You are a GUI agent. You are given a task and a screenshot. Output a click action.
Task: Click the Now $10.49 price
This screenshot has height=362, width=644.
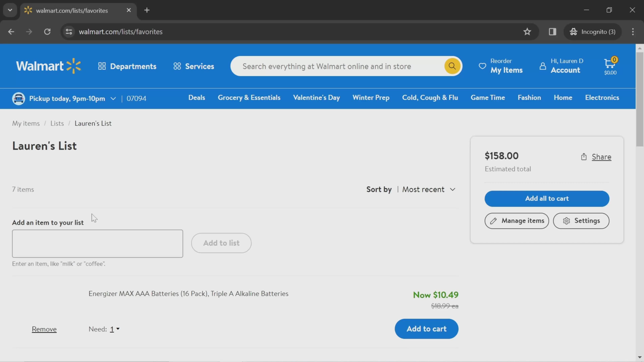click(x=436, y=295)
